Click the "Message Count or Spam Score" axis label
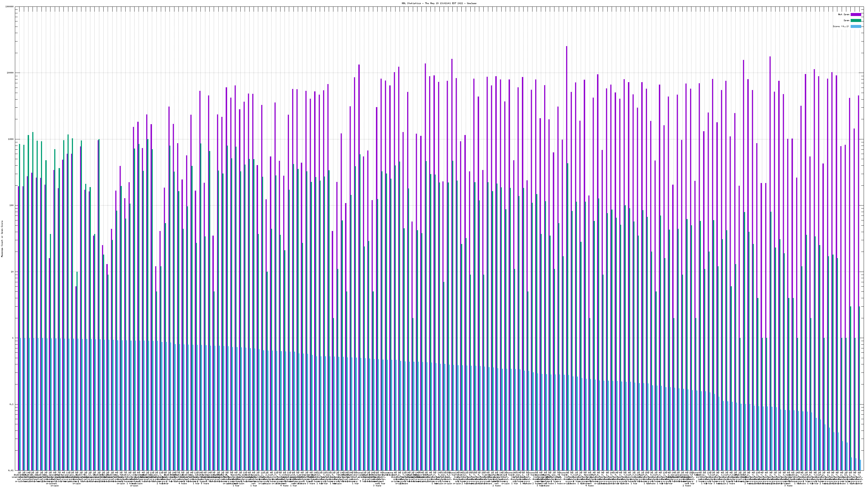 pos(2,239)
